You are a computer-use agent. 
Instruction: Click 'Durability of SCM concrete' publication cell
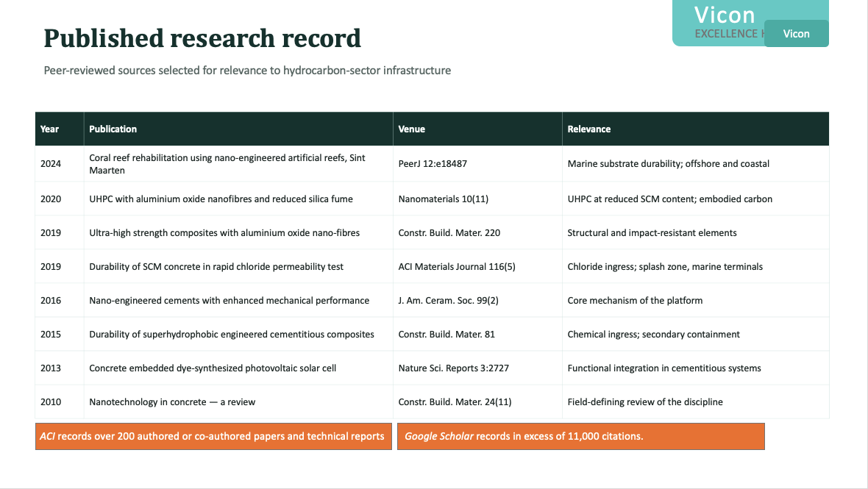238,267
